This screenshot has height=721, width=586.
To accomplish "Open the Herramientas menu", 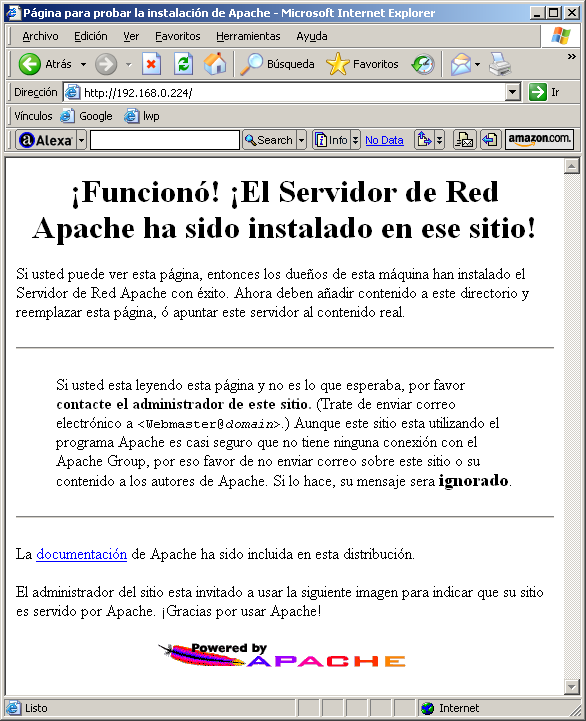I will 248,36.
